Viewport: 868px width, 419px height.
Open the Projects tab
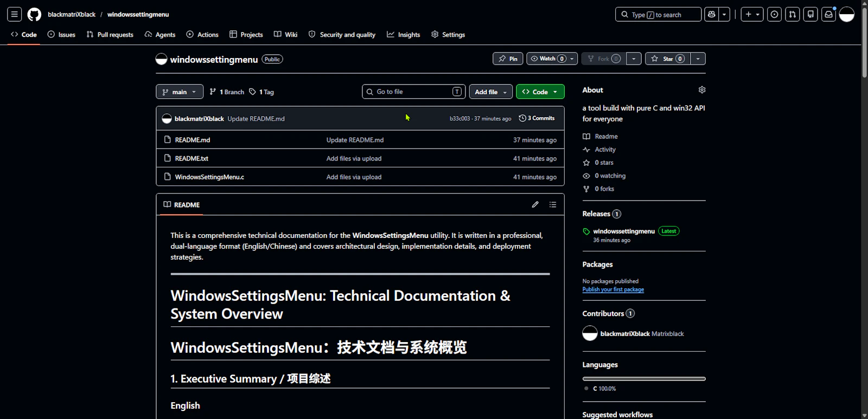coord(246,35)
